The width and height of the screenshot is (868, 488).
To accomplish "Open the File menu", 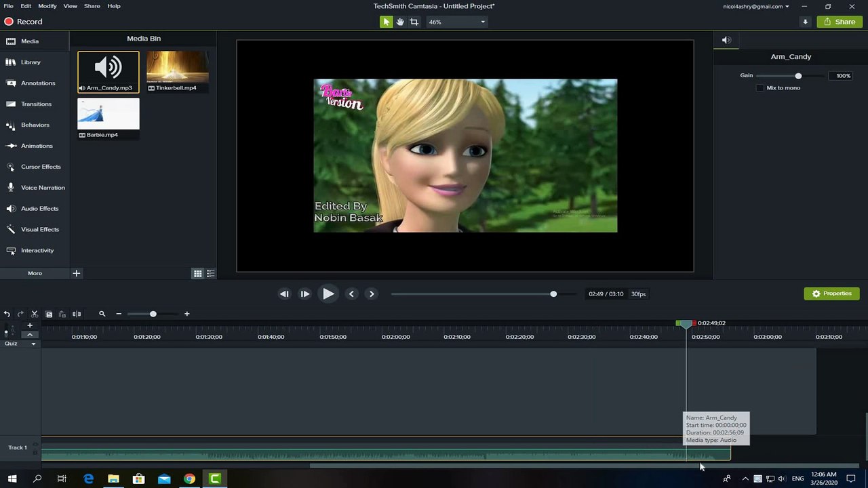I will pyautogui.click(x=8, y=6).
